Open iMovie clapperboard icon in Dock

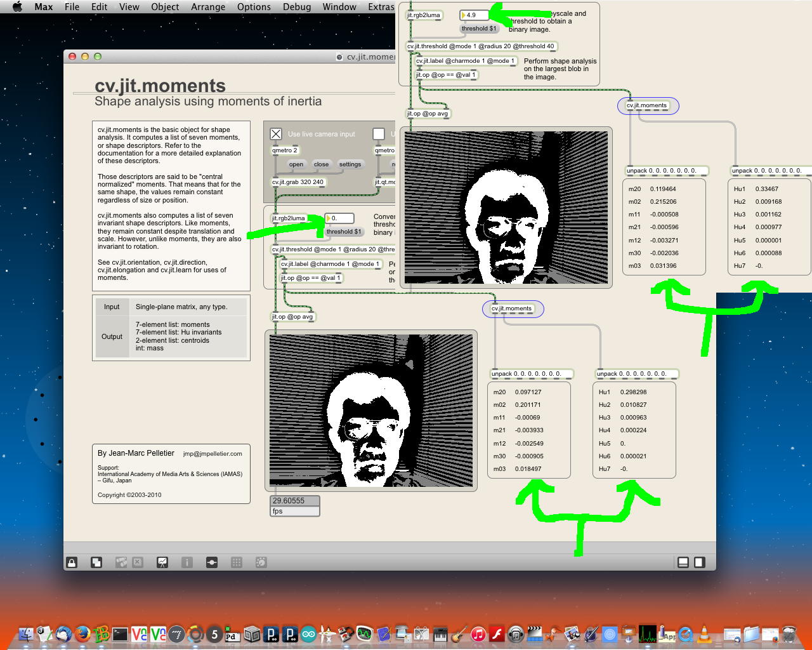(535, 633)
